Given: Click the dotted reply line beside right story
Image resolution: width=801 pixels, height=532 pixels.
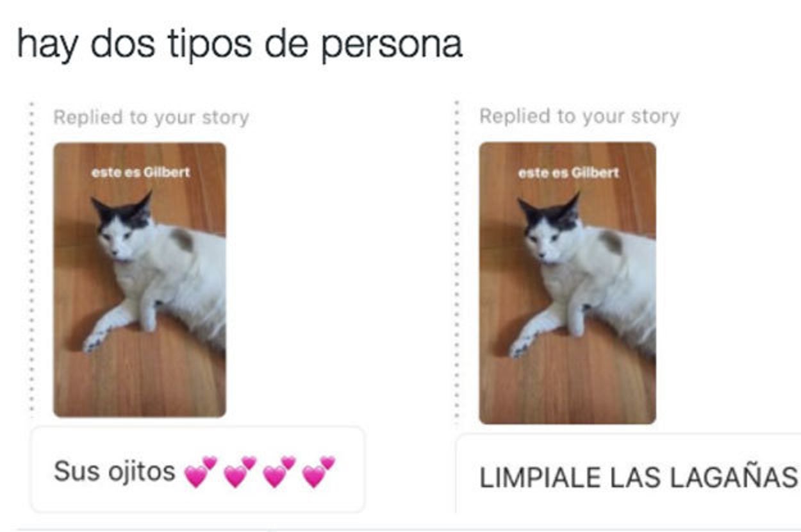Looking at the screenshot, I should 457,262.
